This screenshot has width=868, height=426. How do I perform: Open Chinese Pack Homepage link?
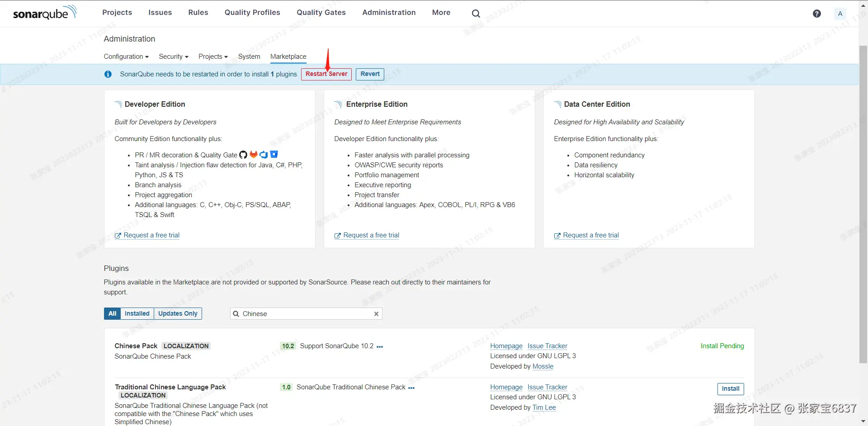(506, 346)
